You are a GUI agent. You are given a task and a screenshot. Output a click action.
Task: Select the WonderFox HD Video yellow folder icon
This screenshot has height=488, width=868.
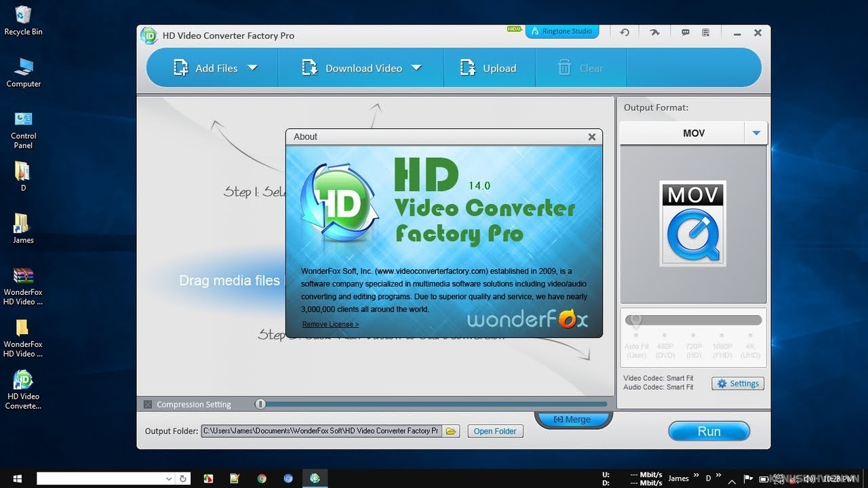[23, 338]
